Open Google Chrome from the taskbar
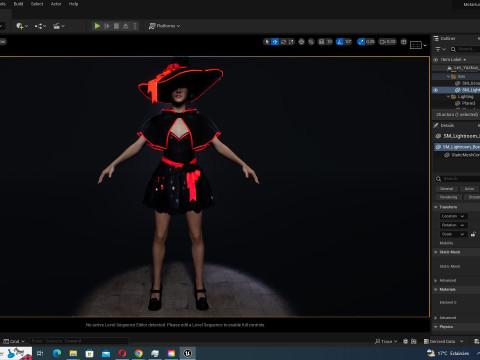Image resolution: width=480 pixels, height=360 pixels. pos(139,353)
